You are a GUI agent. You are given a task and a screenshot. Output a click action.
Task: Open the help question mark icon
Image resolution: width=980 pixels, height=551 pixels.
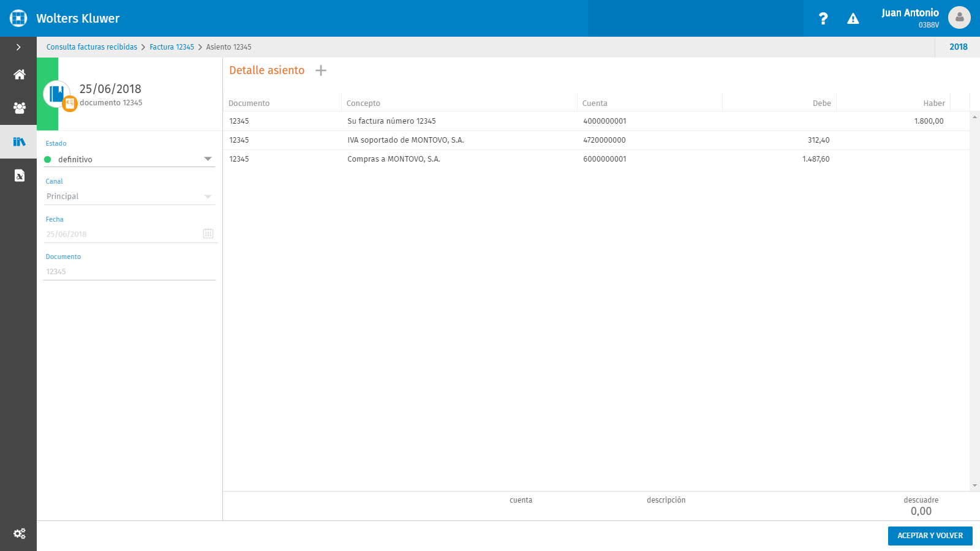823,19
